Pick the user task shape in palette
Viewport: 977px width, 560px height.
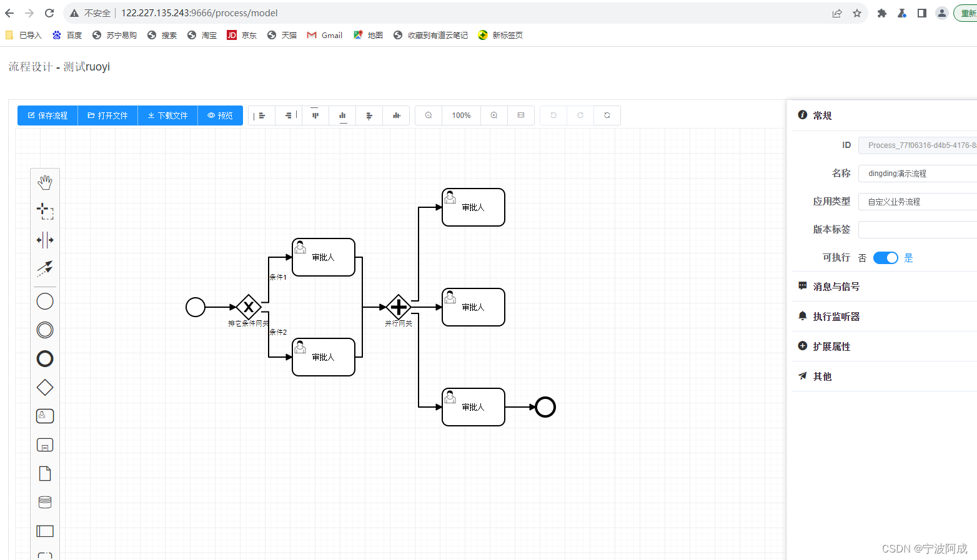(45, 416)
